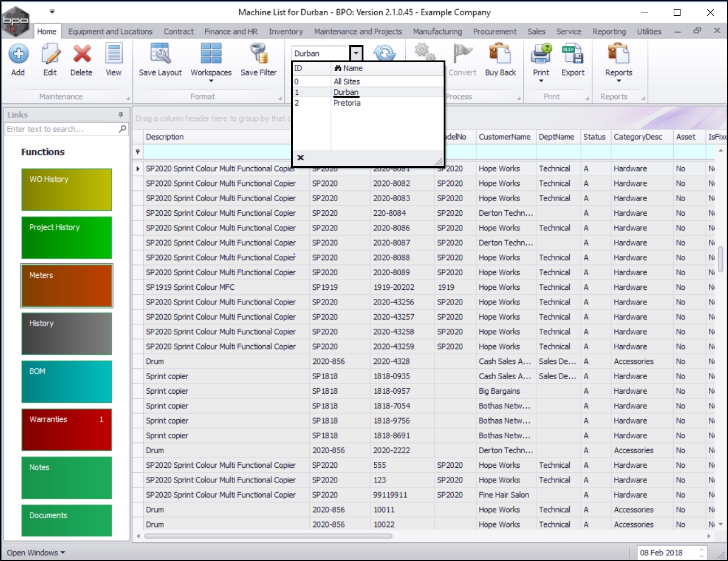This screenshot has height=561, width=728.
Task: Open the site selector dropdown arrow
Action: click(x=356, y=53)
